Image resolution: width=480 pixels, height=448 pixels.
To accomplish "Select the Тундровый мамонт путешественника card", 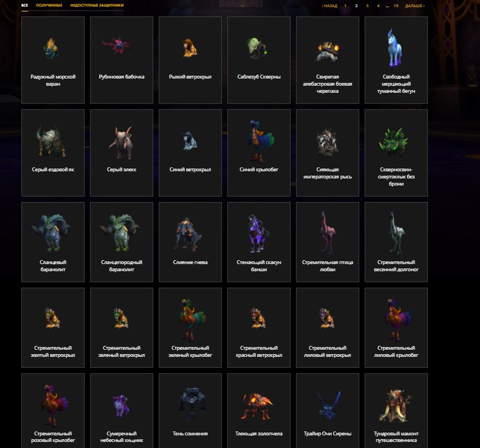I will coord(396,411).
